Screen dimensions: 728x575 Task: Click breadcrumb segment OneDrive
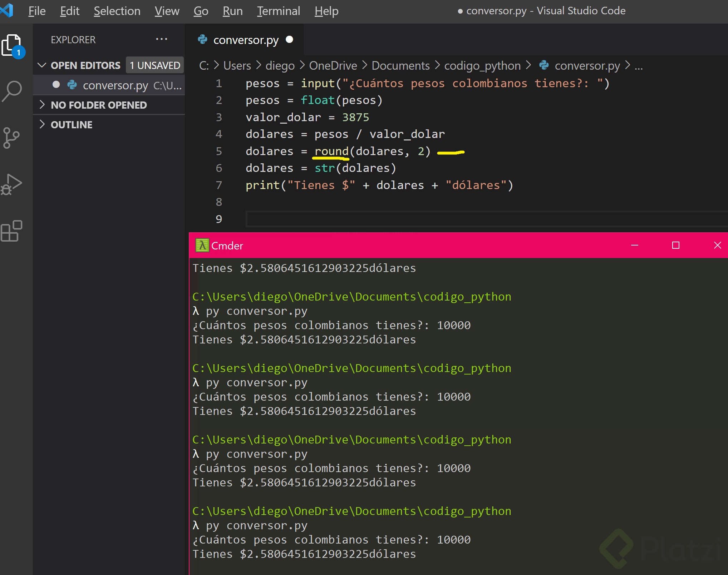[333, 65]
